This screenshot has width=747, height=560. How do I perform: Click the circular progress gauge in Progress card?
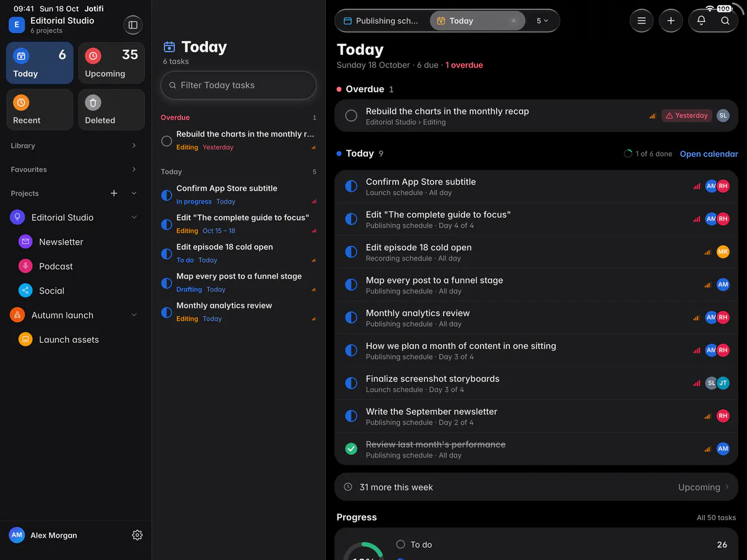[x=364, y=552]
